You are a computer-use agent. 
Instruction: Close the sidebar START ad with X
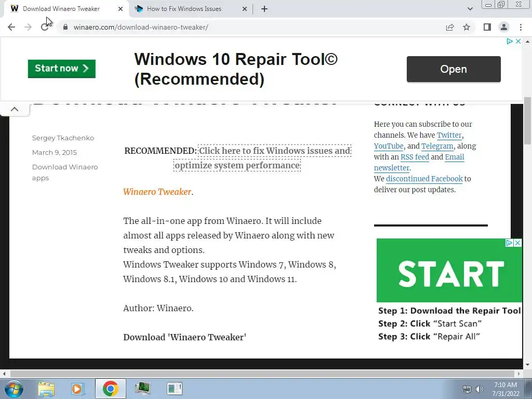pyautogui.click(x=518, y=243)
